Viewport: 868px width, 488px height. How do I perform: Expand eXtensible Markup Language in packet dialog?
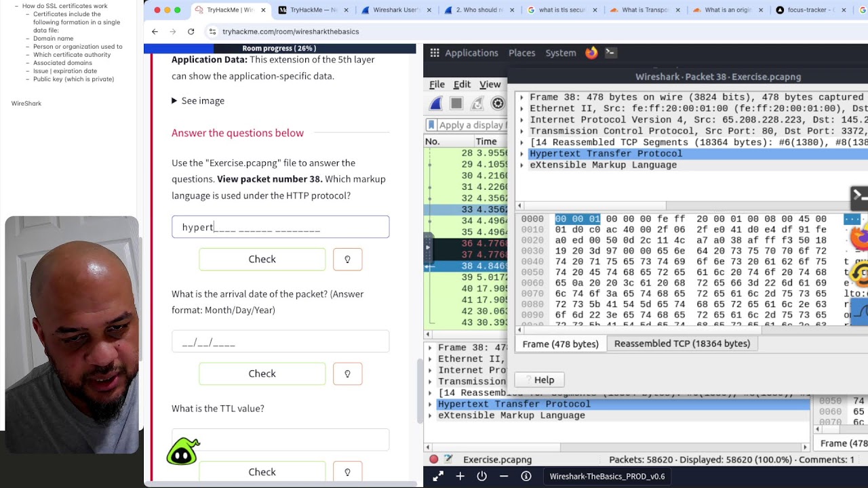coord(521,165)
